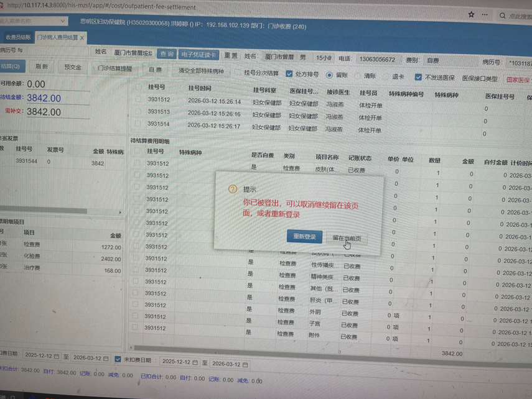Open the 预交金 button

pyautogui.click(x=73, y=67)
